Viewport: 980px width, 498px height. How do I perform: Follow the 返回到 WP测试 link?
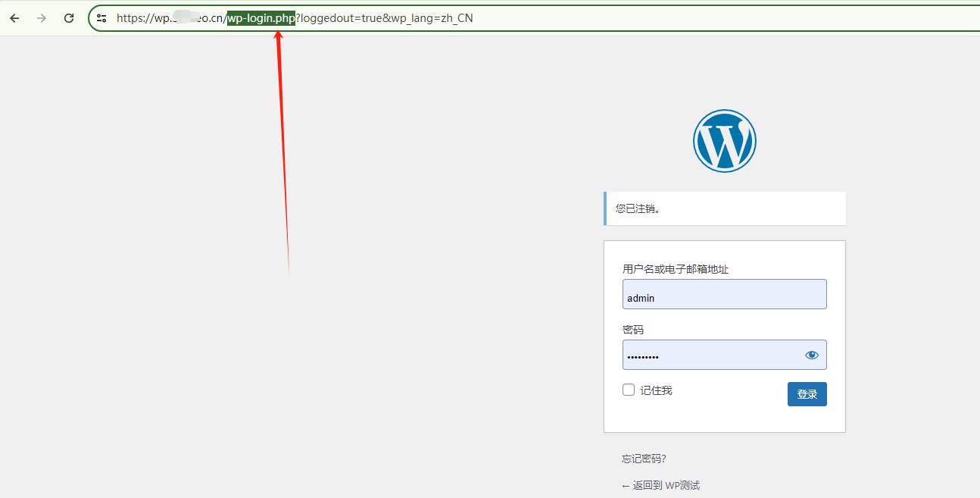coord(660,485)
